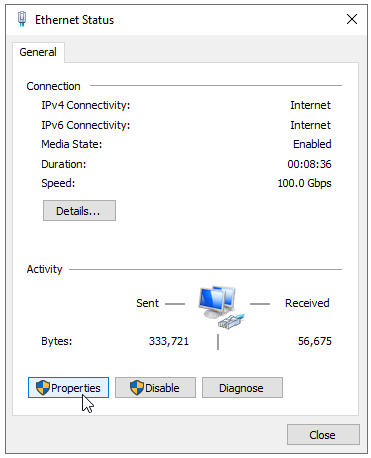This screenshot has height=458, width=371.
Task: Click the Ethernet Status title text
Action: [74, 20]
